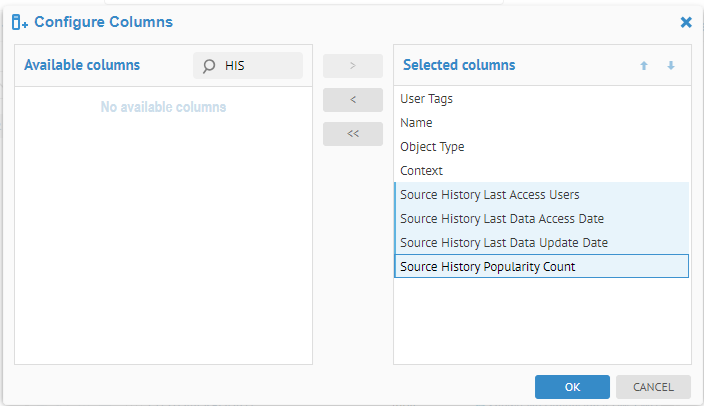704x406 pixels.
Task: Click the remove all columns double arrow button
Action: click(x=352, y=134)
